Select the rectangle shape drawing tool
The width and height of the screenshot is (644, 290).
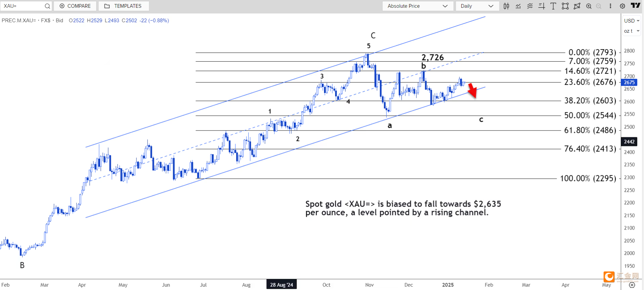tap(565, 6)
